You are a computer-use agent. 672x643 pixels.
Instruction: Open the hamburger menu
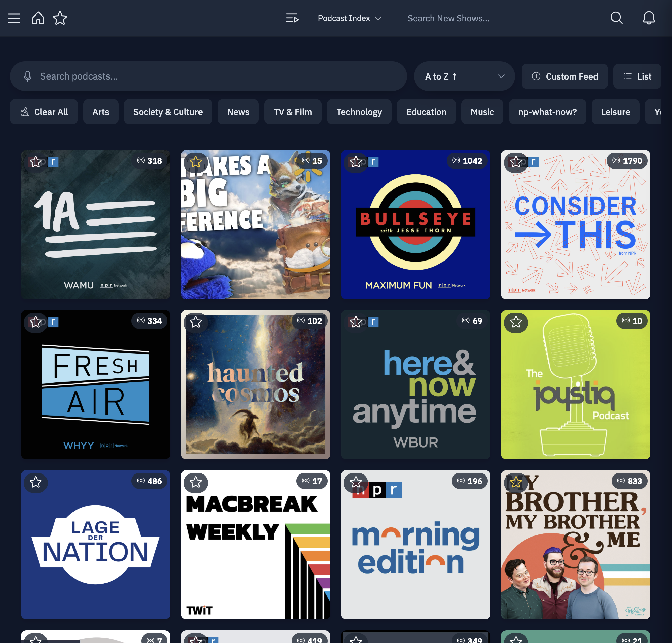coord(14,18)
